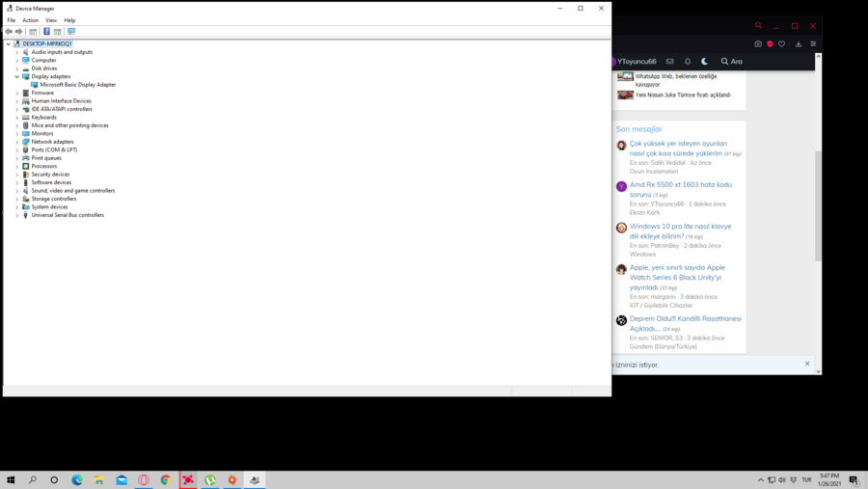Open the action center notification icon

pos(854,480)
